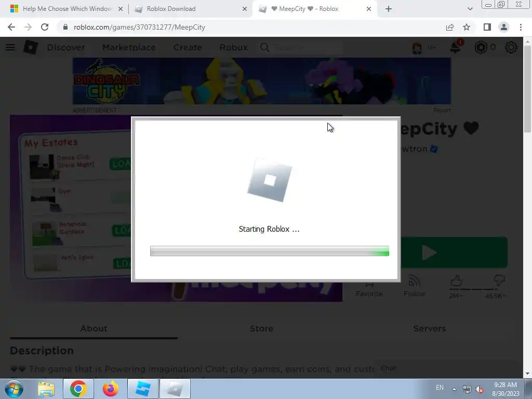Open the notifications bell
Image resolution: width=532 pixels, height=399 pixels.
(455, 47)
